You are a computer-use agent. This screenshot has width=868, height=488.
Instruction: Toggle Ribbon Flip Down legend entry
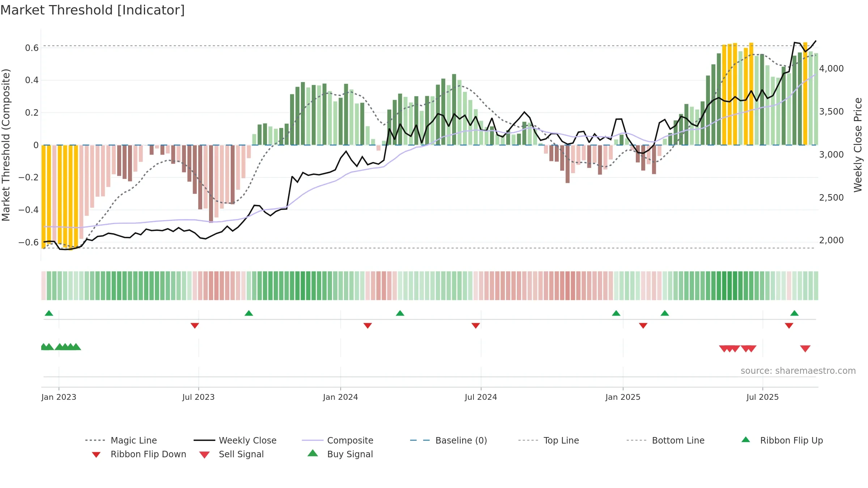coord(139,454)
